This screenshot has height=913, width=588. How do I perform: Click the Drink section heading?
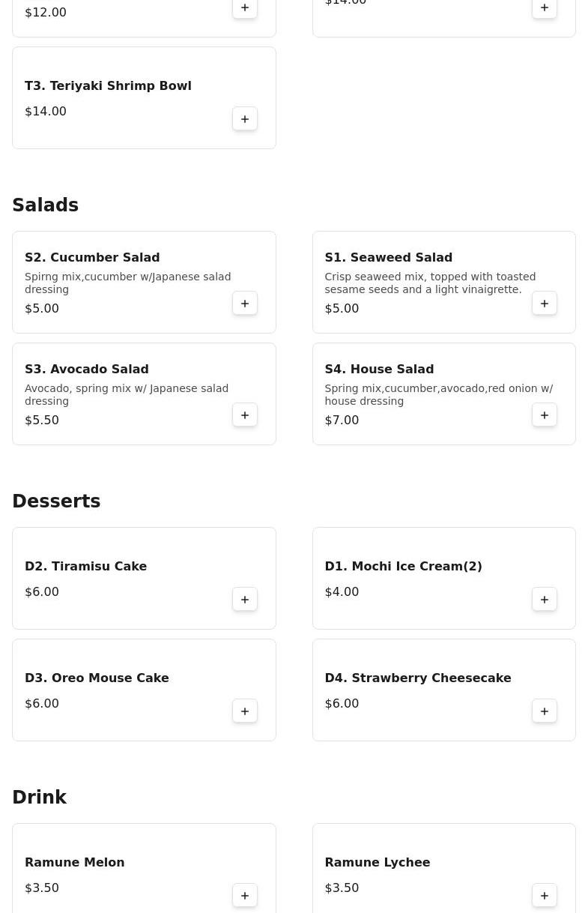[39, 798]
